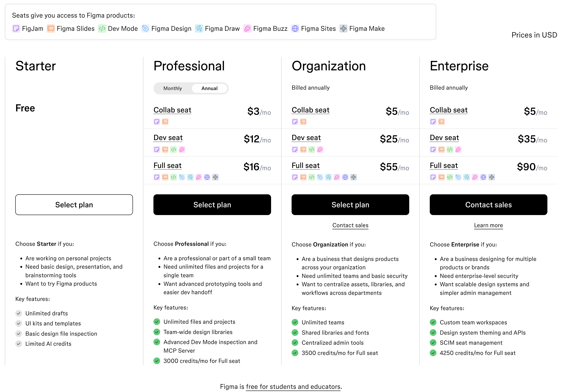Switch Professional billing to Monthly
Image resolution: width=579 pixels, height=392 pixels.
(173, 88)
